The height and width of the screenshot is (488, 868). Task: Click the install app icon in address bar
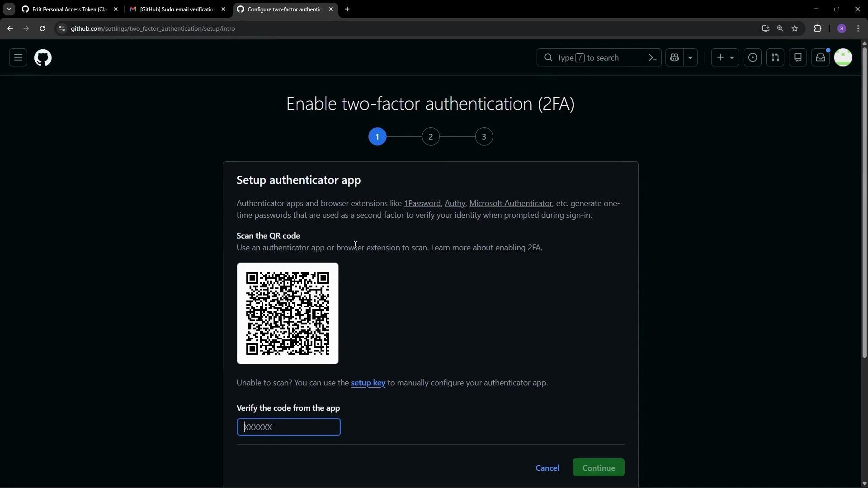point(765,28)
